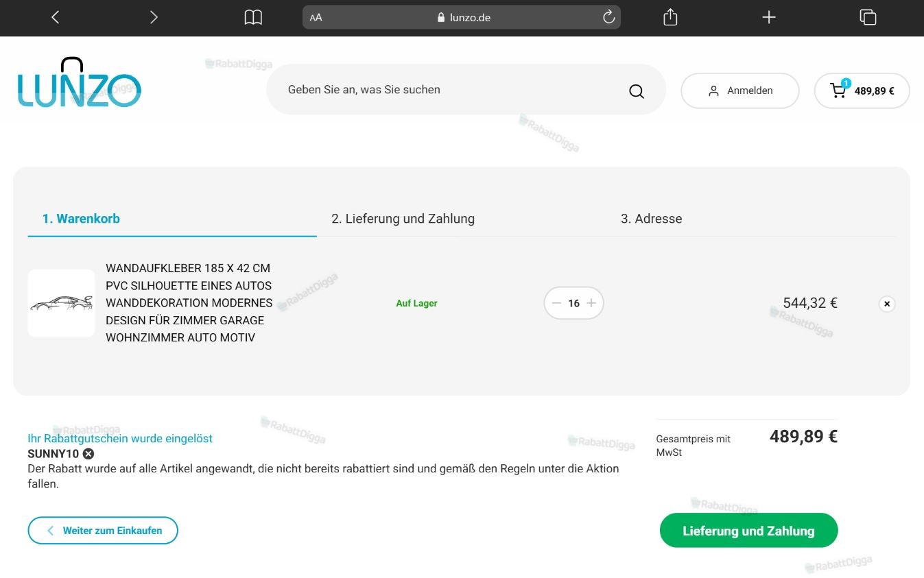
Task: Click the item price 544,32 €
Action: point(810,303)
